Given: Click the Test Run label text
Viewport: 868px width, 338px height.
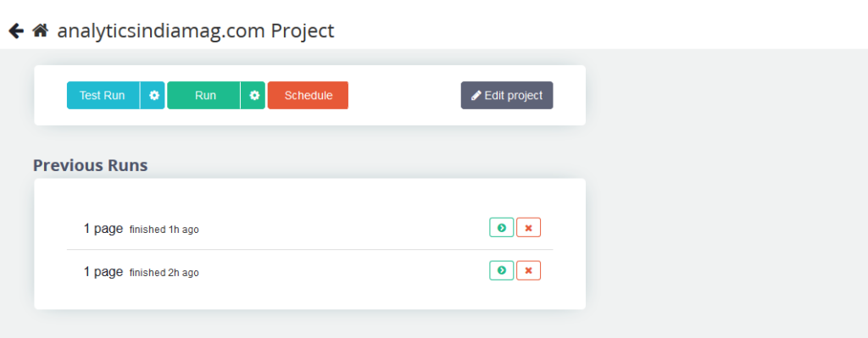Looking at the screenshot, I should click(102, 95).
